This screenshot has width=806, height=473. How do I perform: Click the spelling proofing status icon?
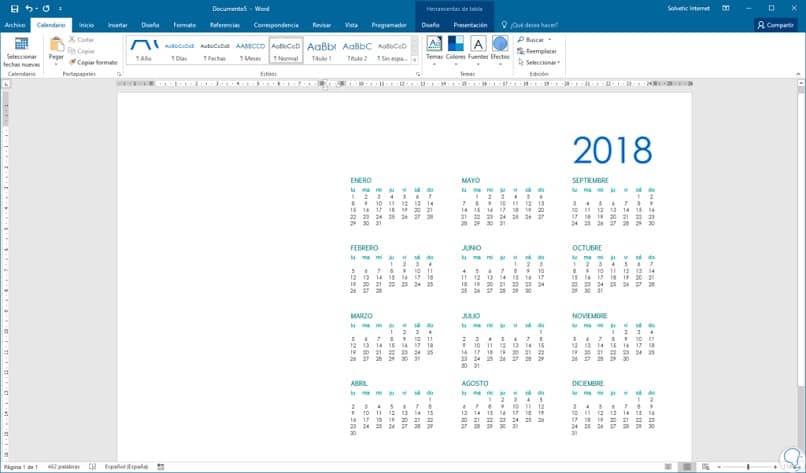93,467
